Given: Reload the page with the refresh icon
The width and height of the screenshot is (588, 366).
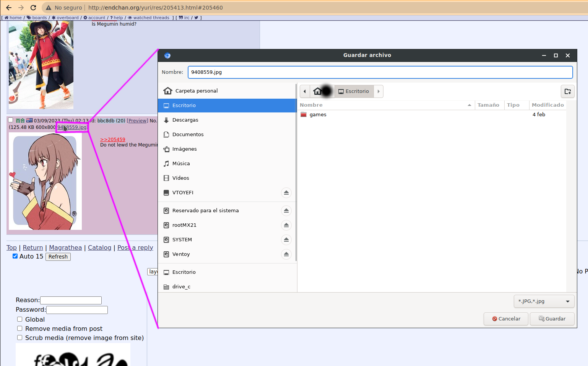Looking at the screenshot, I should [x=33, y=8].
